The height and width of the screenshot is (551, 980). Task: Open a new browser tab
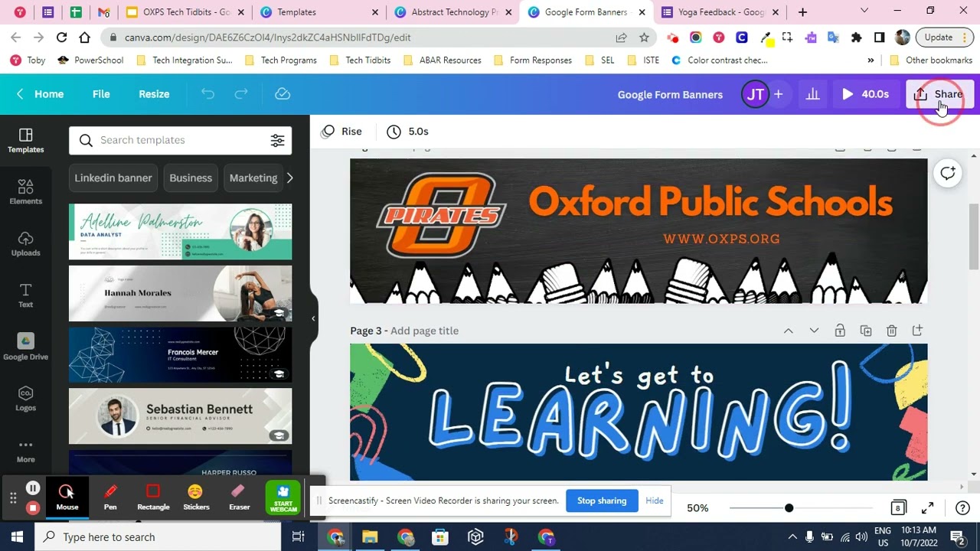pos(802,12)
